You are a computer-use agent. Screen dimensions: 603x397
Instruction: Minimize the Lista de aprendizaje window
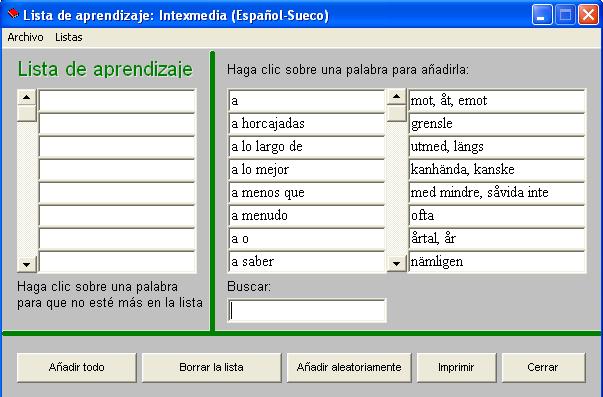click(542, 15)
